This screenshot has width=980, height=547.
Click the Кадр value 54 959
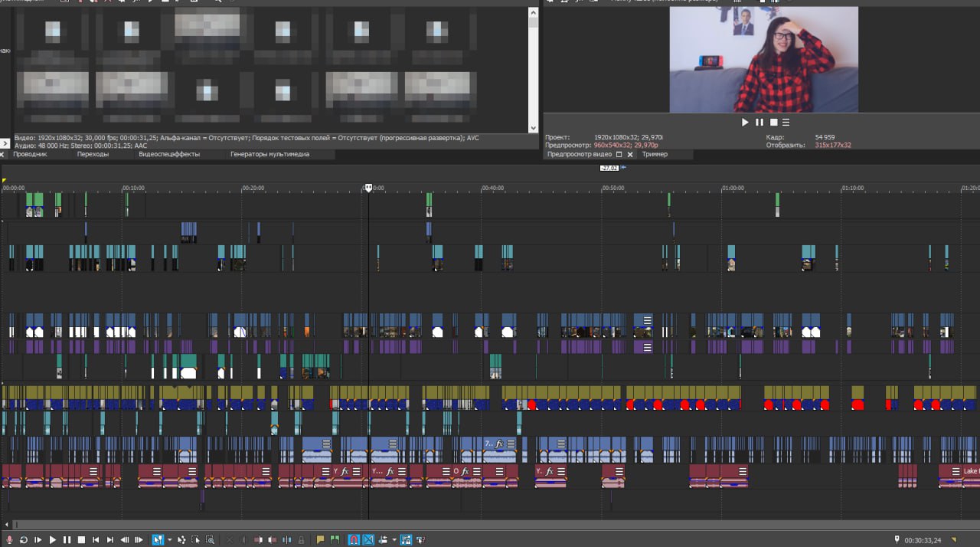825,137
